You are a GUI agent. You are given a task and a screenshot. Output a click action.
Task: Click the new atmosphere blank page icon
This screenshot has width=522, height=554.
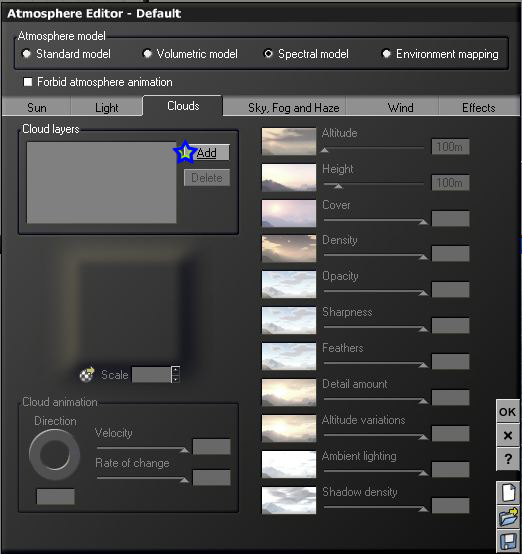pyautogui.click(x=508, y=493)
